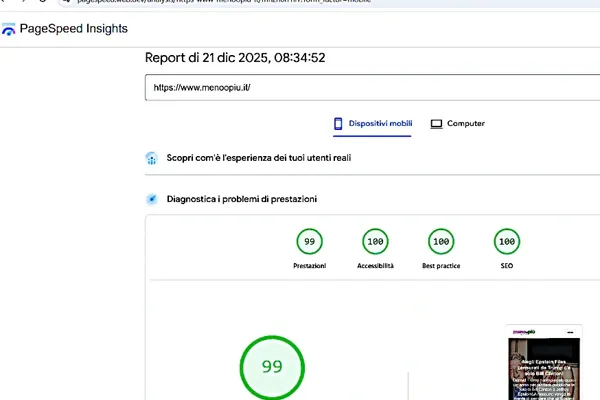
Task: Click the real-user experience section icon
Action: [152, 158]
